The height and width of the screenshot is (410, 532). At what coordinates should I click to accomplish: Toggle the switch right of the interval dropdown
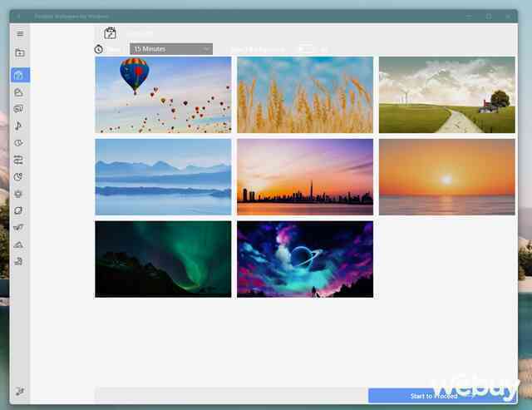(306, 49)
